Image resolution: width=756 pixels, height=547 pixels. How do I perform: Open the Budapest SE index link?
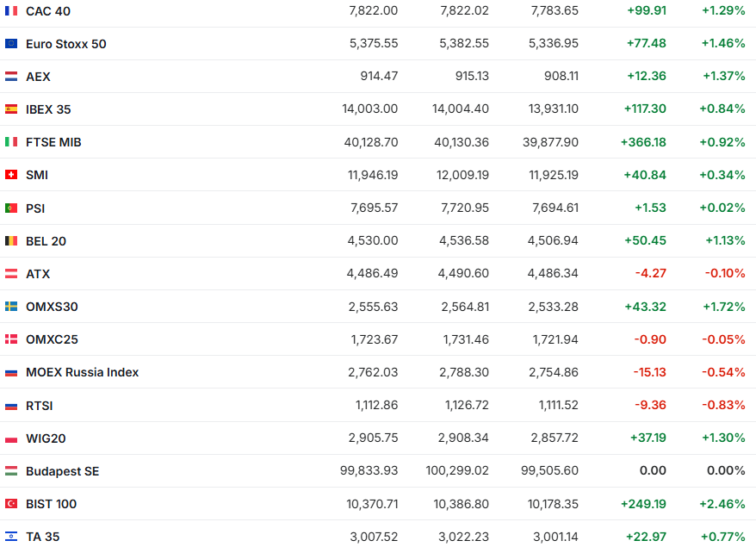pyautogui.click(x=62, y=471)
